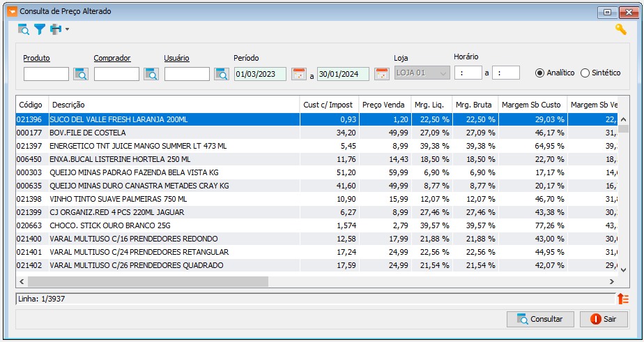Open the Produto lookup search icon
The height and width of the screenshot is (342, 644).
(81, 74)
